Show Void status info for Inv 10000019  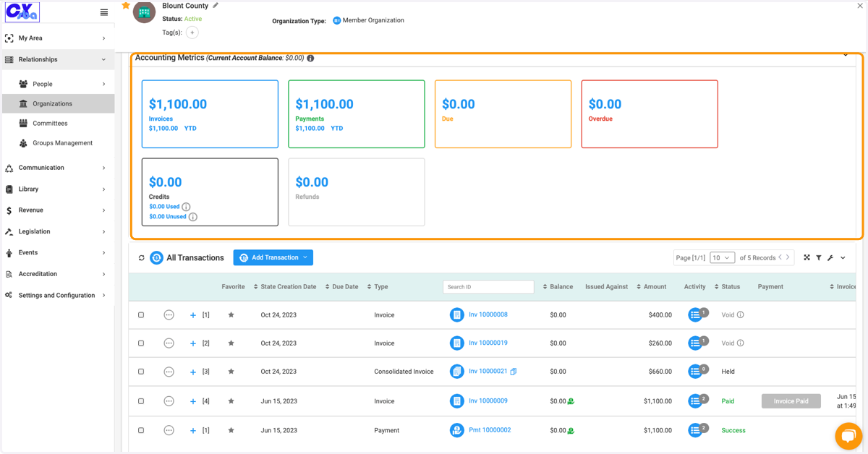point(740,343)
